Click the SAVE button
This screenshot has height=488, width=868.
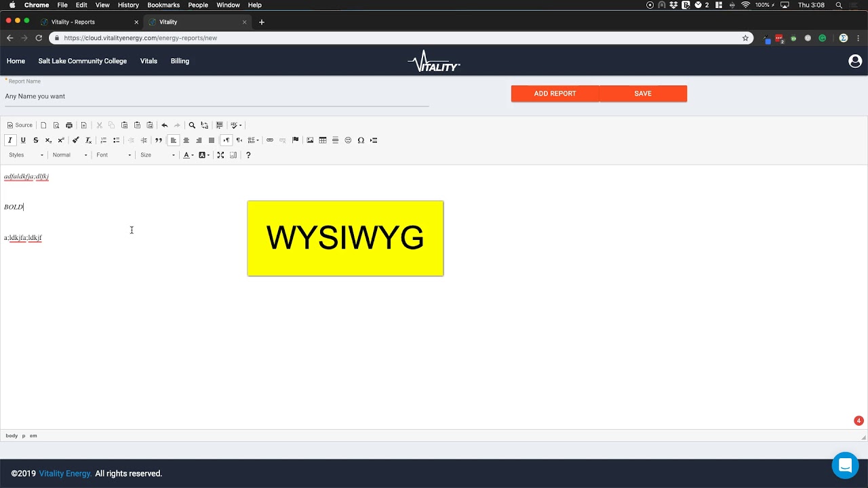[x=643, y=94]
